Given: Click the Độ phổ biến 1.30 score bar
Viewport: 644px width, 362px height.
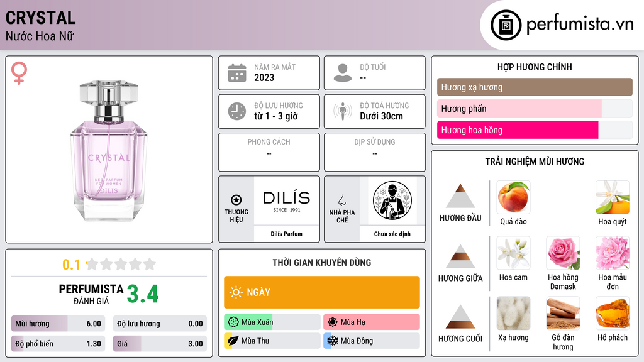Looking at the screenshot, I should tap(58, 344).
